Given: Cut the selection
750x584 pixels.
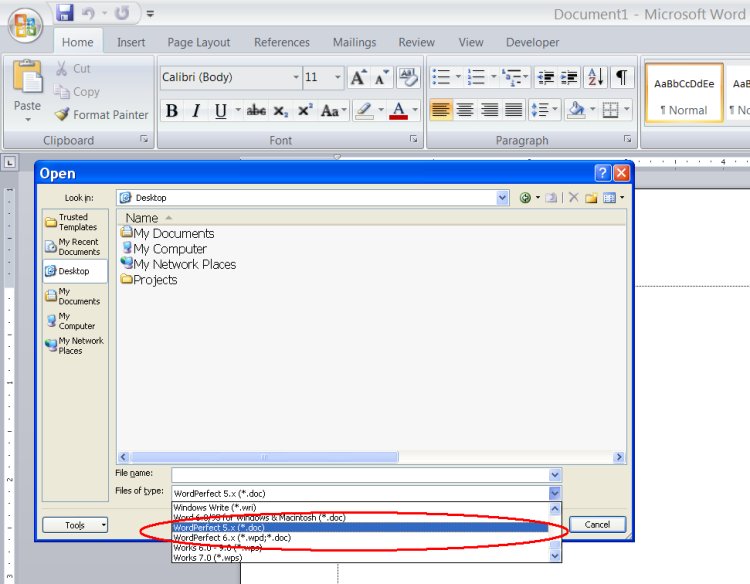Looking at the screenshot, I should click(x=73, y=69).
